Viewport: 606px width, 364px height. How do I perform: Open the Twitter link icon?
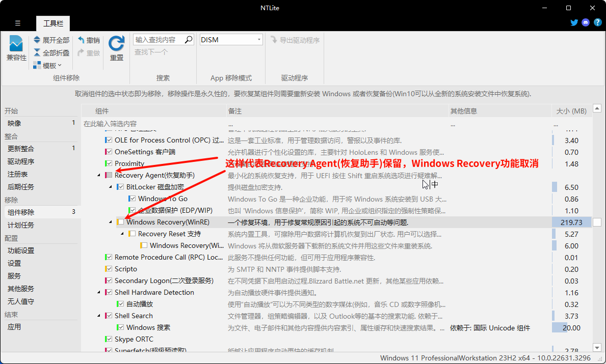click(574, 22)
